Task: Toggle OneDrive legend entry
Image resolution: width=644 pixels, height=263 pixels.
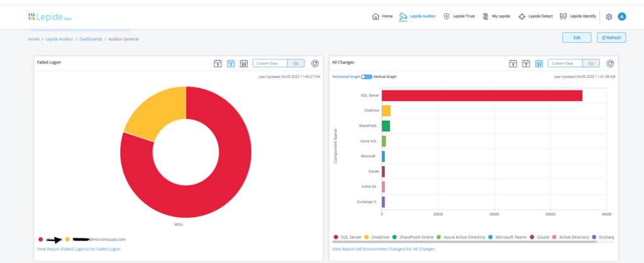Action: 377,237
